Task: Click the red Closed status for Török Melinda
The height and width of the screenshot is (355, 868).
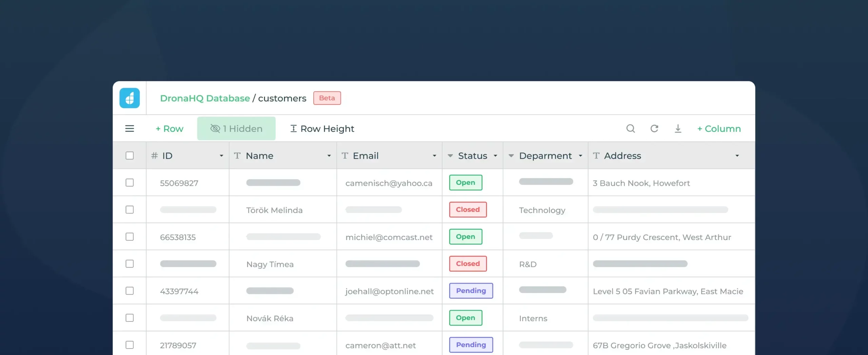Action: (x=468, y=210)
